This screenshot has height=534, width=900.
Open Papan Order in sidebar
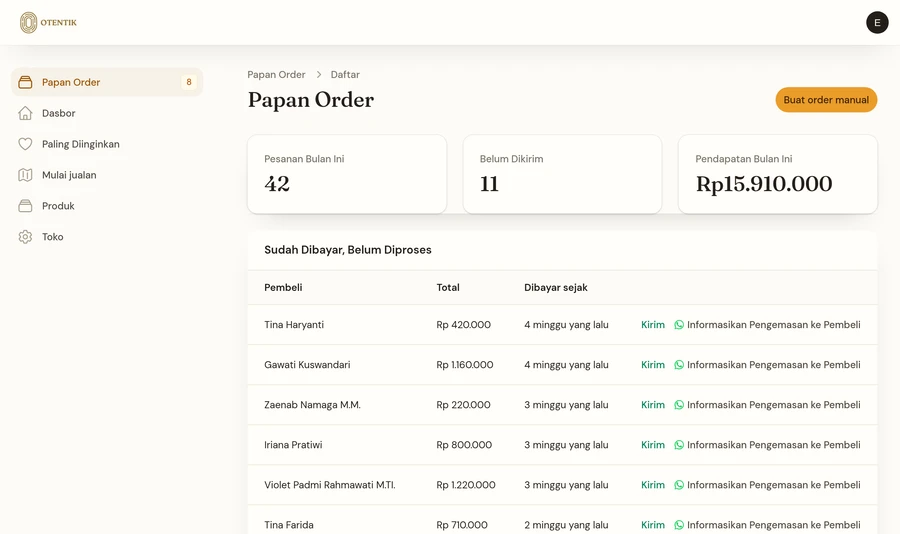(107, 82)
